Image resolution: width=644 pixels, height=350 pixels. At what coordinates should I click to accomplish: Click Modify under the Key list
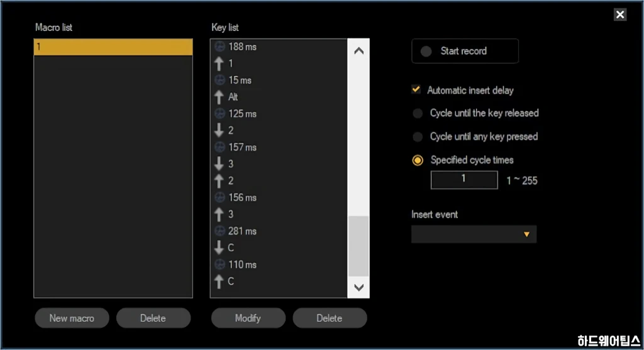pos(248,318)
